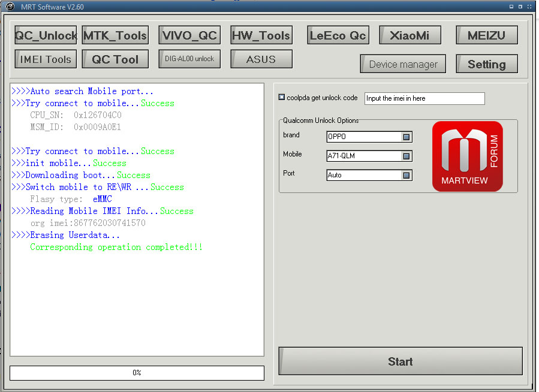Open the QC_Unlock tab
The width and height of the screenshot is (539, 392).
point(46,35)
